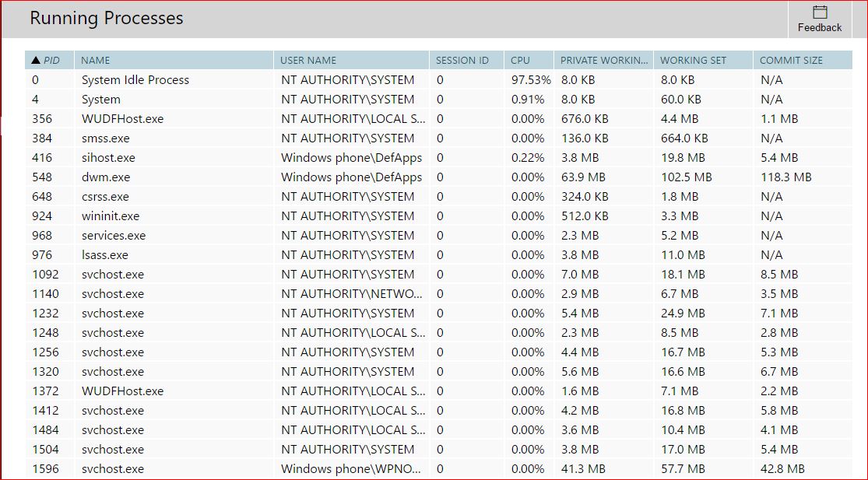Click the Running Processes page title

[107, 18]
